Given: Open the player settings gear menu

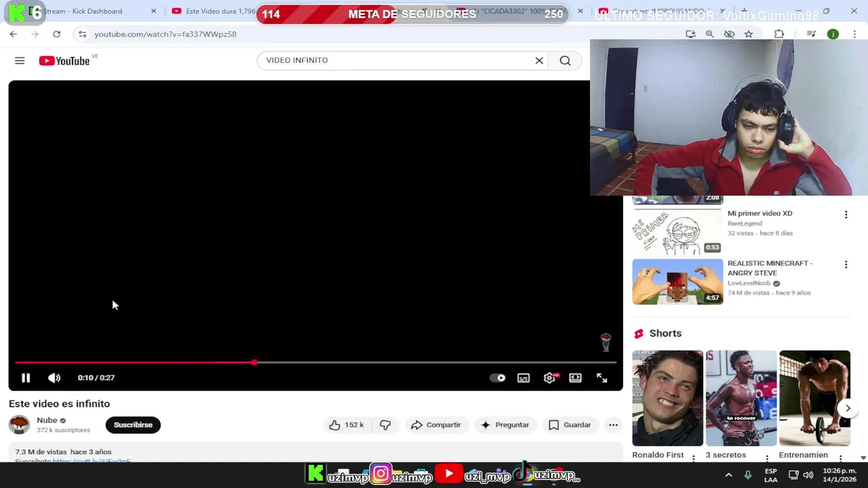Looking at the screenshot, I should pos(550,378).
